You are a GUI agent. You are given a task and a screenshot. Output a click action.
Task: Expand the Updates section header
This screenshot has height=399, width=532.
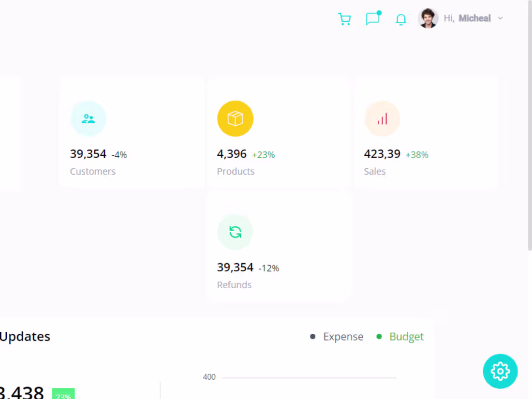[25, 336]
